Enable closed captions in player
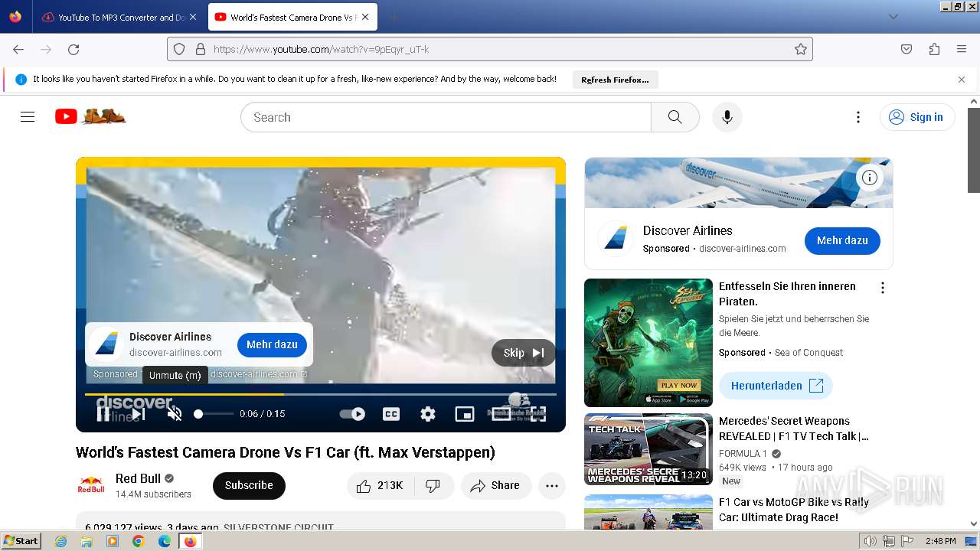This screenshot has width=980, height=551. point(391,414)
